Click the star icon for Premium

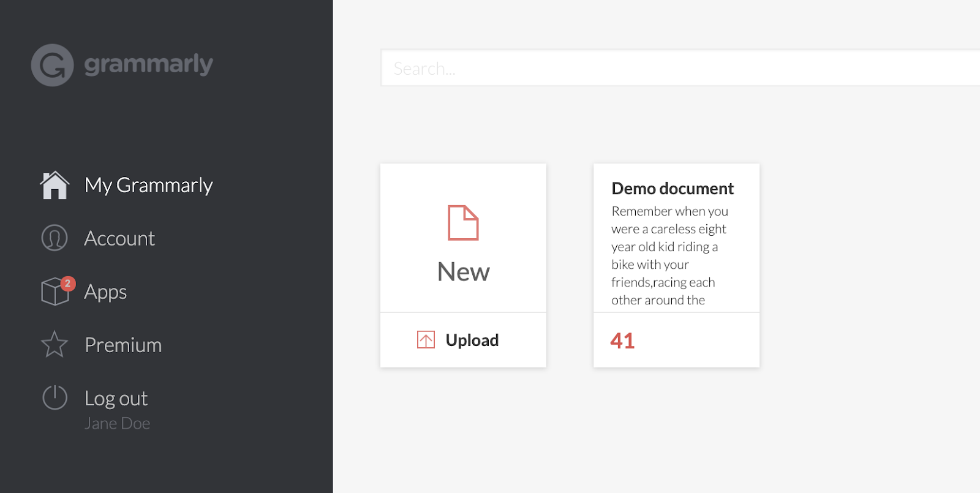(x=55, y=344)
